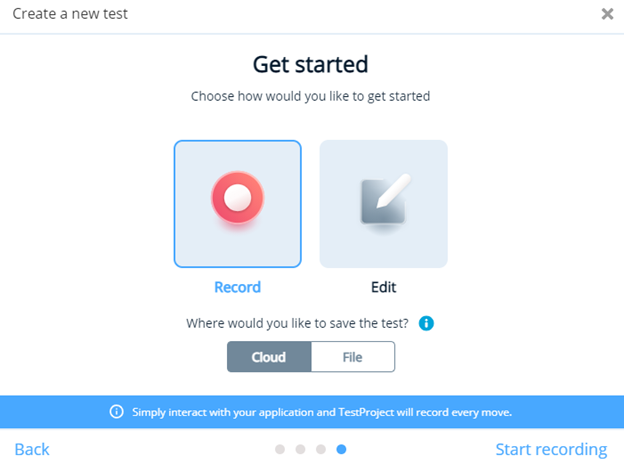The height and width of the screenshot is (464, 624).
Task: Click the blue info icon beside save question
Action: click(x=426, y=324)
